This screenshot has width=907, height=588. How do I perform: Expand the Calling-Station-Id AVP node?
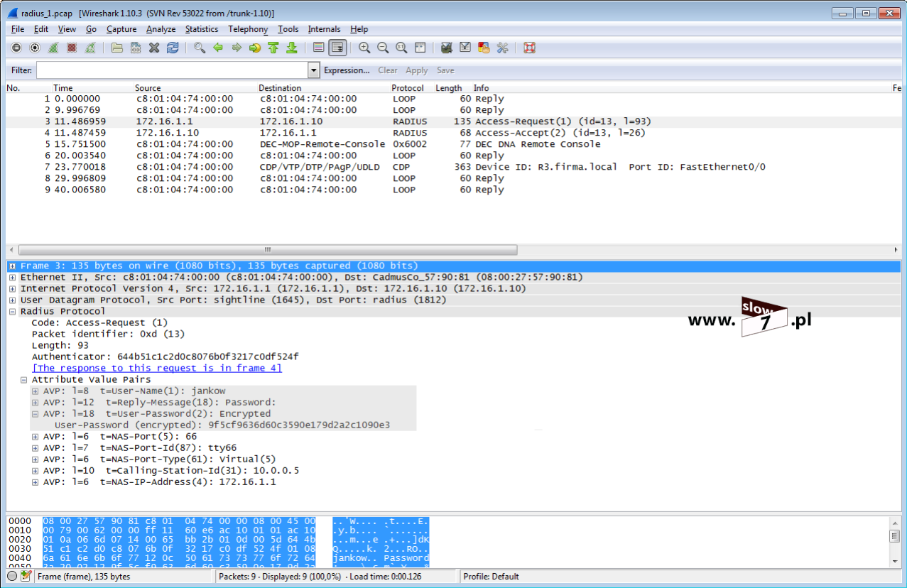[x=36, y=470]
